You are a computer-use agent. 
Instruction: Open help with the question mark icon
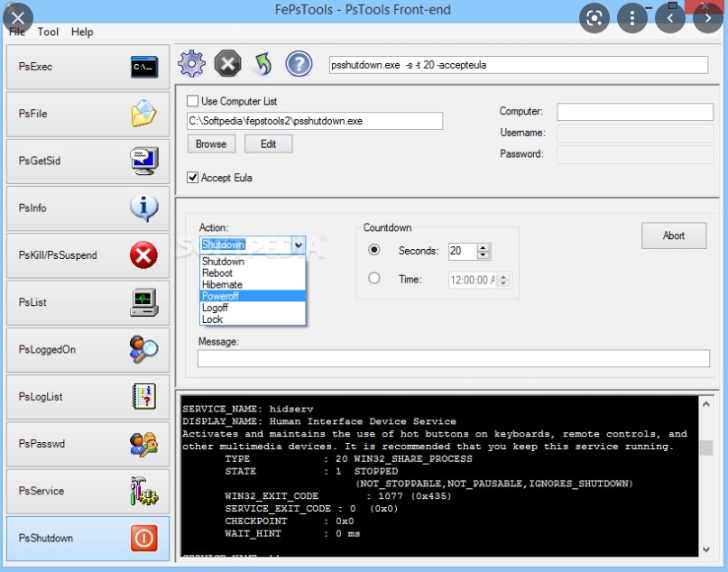tap(299, 63)
